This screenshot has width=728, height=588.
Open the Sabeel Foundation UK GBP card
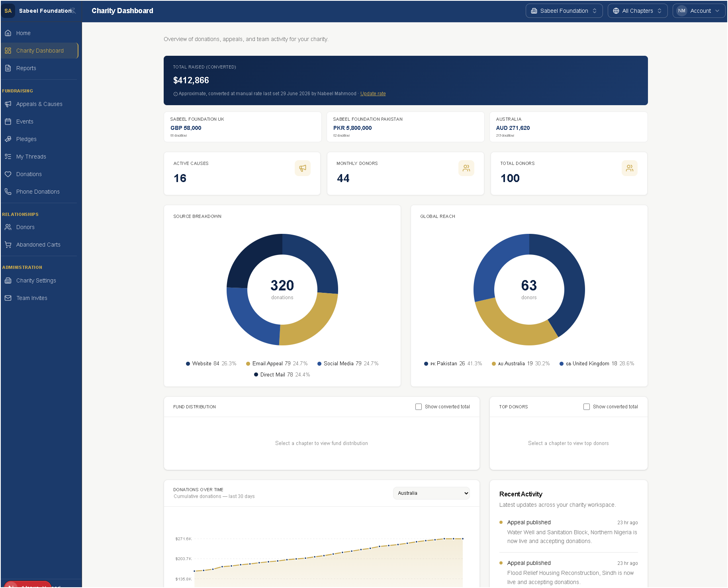point(243,127)
